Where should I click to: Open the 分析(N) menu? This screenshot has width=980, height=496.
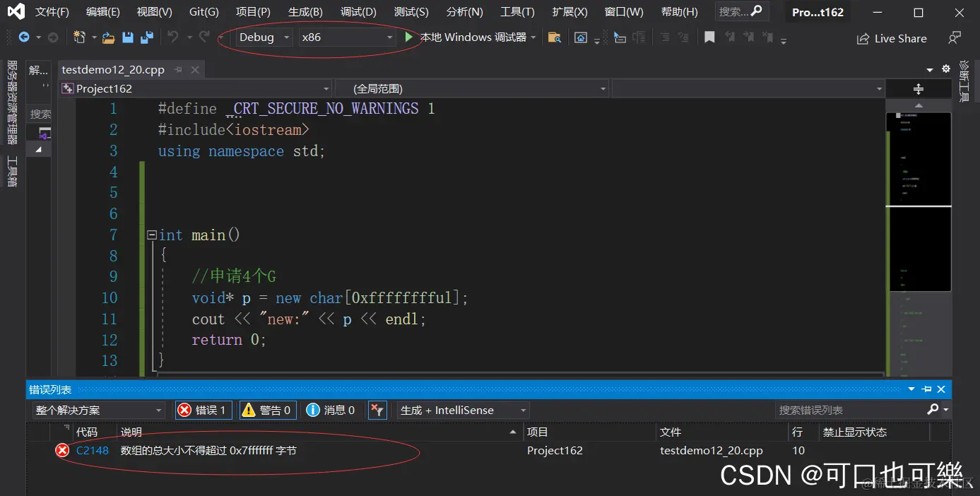465,12
